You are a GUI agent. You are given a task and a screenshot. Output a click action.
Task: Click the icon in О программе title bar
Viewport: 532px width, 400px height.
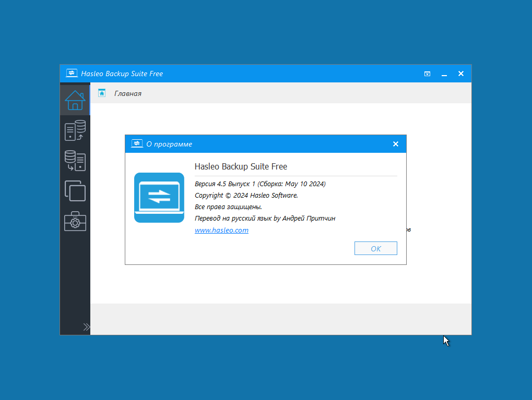tap(137, 144)
